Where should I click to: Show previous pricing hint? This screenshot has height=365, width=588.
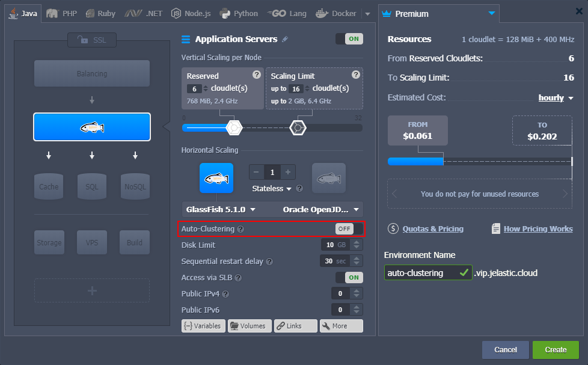(394, 194)
